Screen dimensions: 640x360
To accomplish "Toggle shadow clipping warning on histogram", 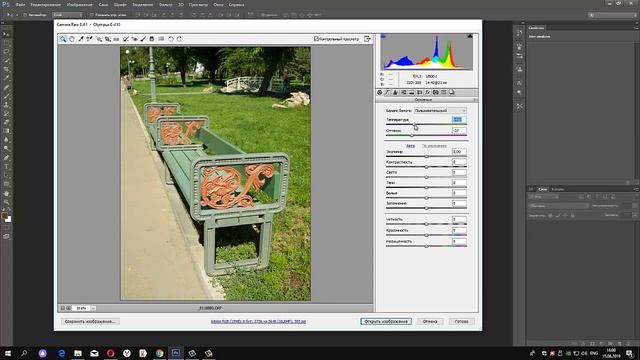I will [383, 37].
